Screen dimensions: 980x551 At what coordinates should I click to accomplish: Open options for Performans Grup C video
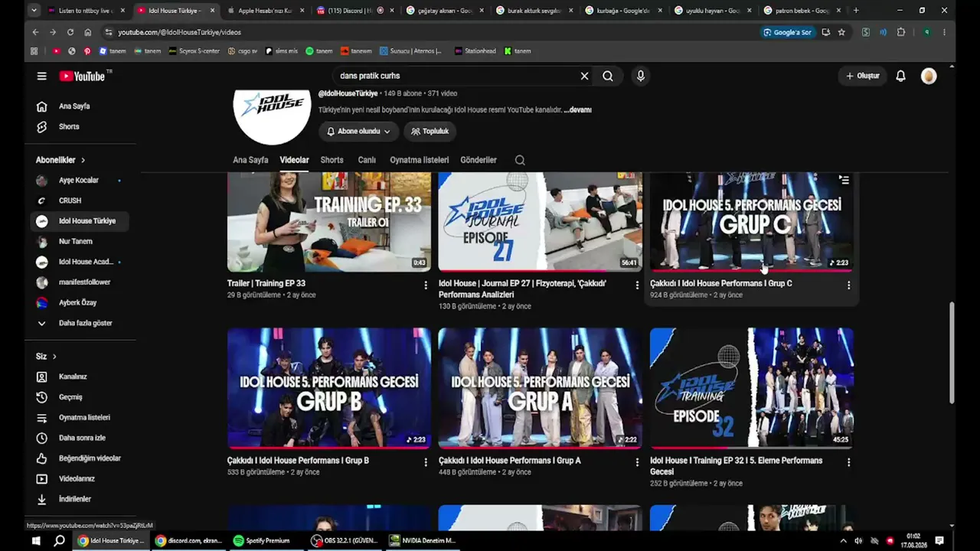click(x=848, y=285)
